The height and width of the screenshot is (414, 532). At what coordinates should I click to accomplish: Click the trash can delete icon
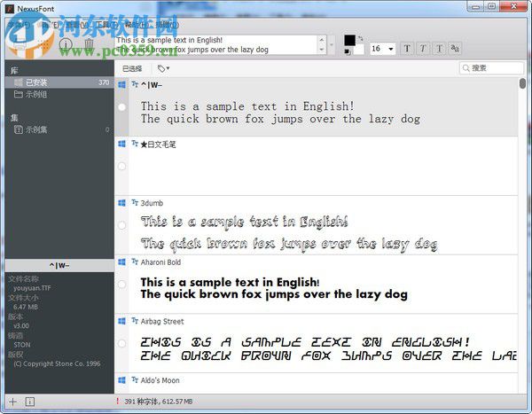89,44
